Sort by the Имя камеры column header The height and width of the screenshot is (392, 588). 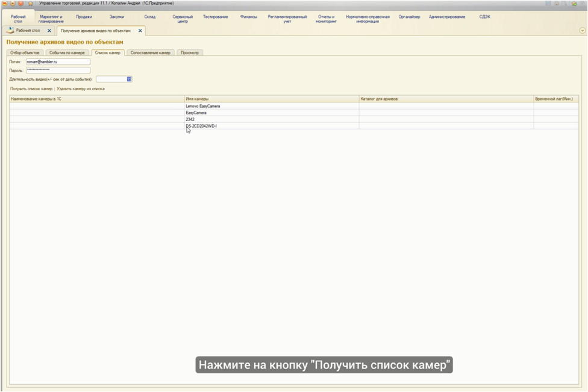pos(272,99)
